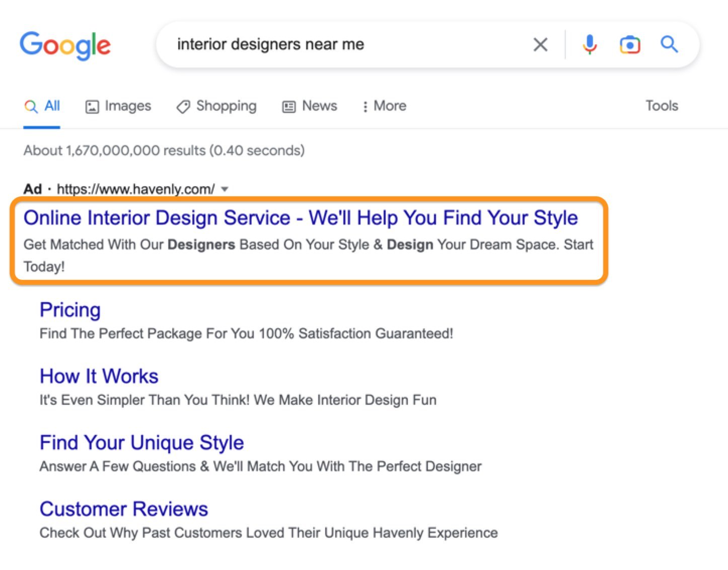Open the Pricing sitelink

click(70, 310)
